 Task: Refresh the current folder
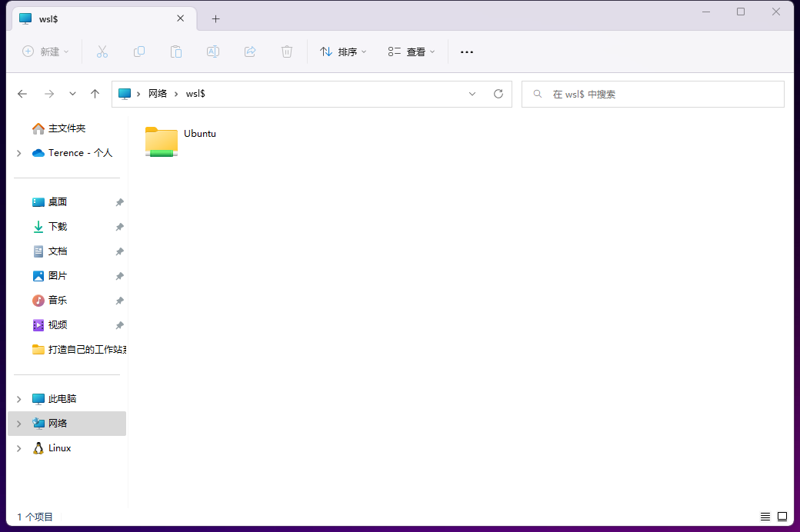[498, 94]
